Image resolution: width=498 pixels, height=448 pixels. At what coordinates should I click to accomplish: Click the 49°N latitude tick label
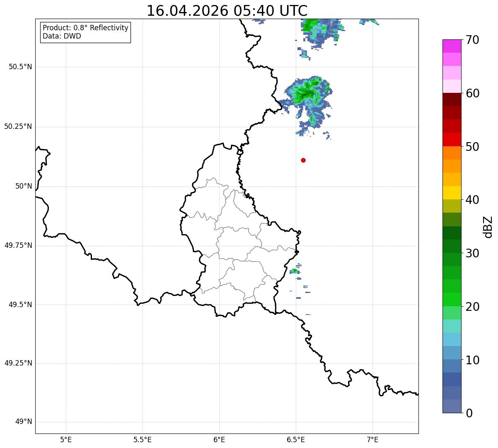24,422
